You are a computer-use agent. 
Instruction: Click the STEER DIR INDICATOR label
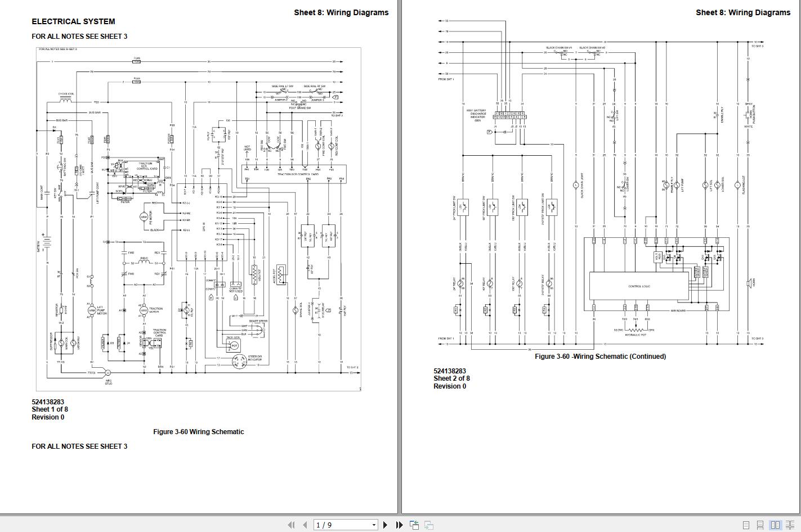[255, 358]
